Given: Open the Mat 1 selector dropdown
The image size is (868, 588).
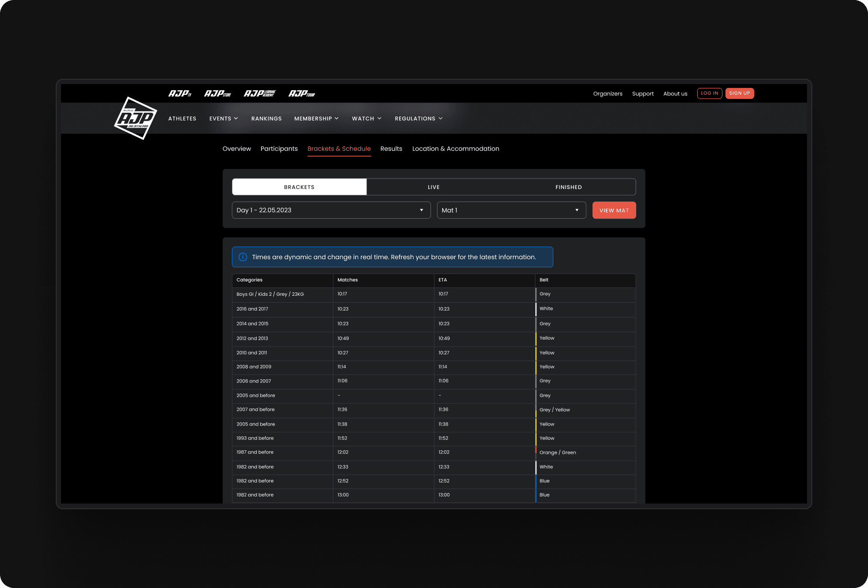Looking at the screenshot, I should (x=511, y=210).
